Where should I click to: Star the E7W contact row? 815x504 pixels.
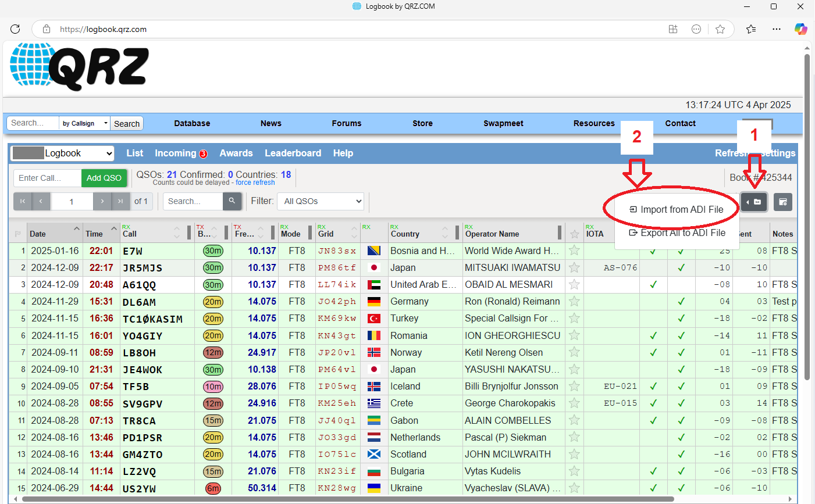click(574, 251)
